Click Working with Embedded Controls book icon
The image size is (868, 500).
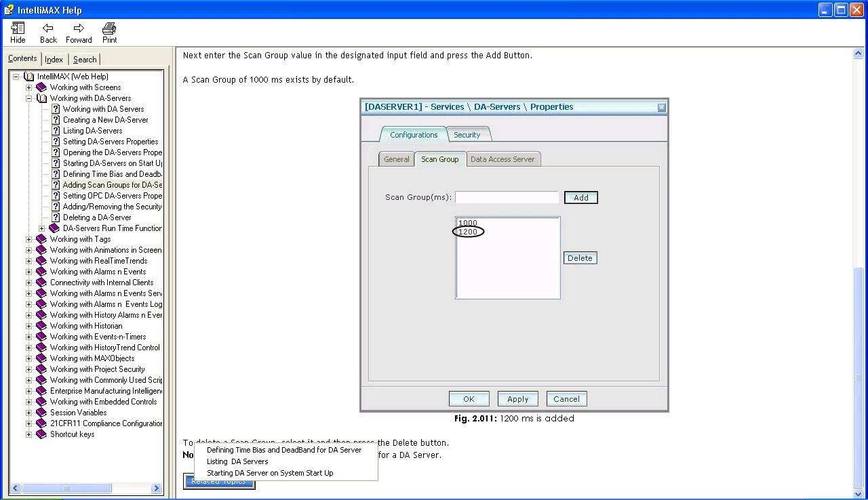(41, 402)
